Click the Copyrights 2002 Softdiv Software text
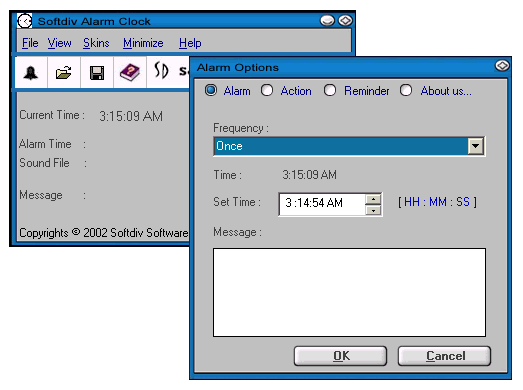 point(104,233)
